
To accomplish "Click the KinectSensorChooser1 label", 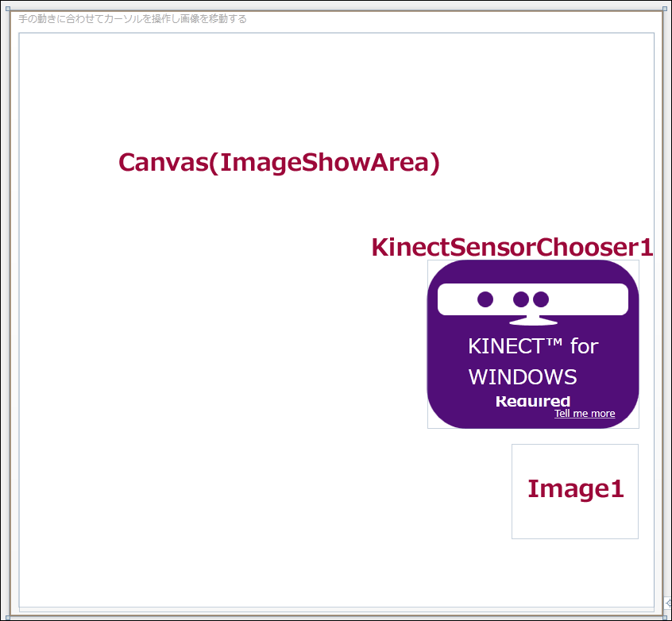I will pos(512,247).
